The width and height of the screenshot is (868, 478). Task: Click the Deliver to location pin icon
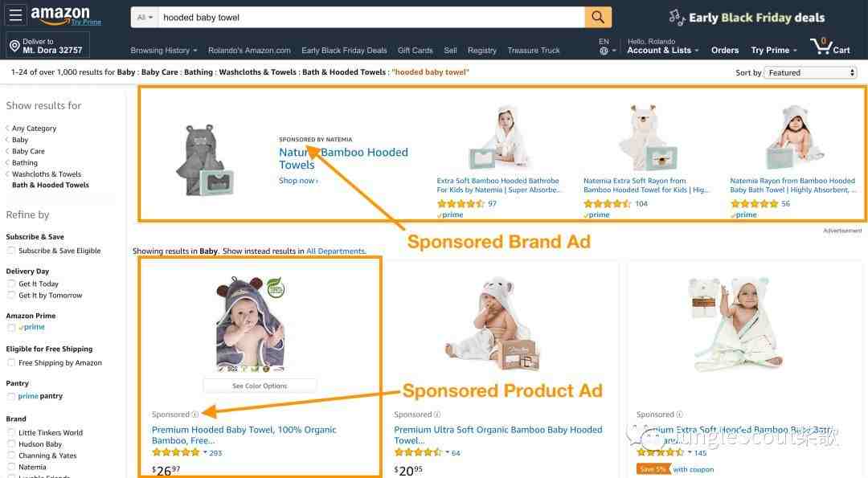(14, 46)
